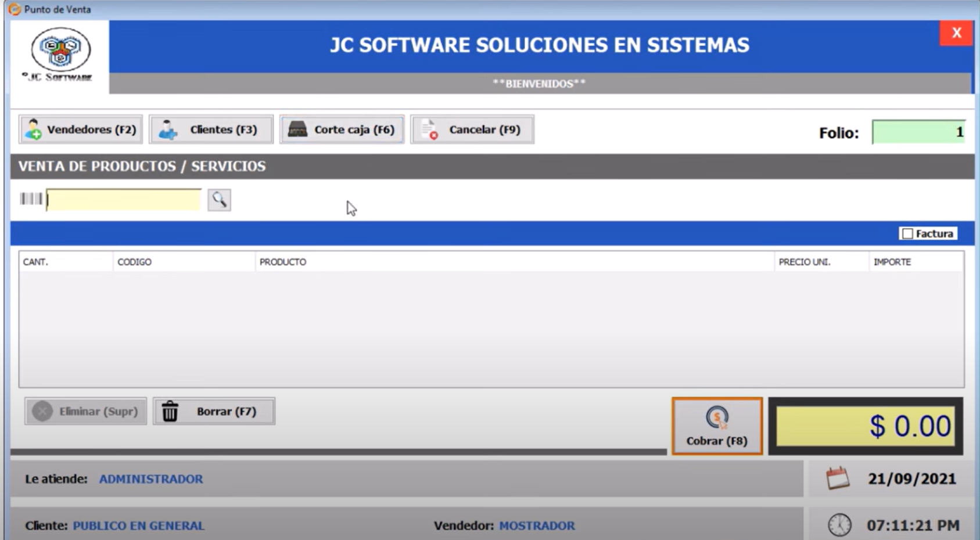Open Vendedores (F2) seller selection
The width and height of the screenshot is (980, 540).
(x=81, y=129)
